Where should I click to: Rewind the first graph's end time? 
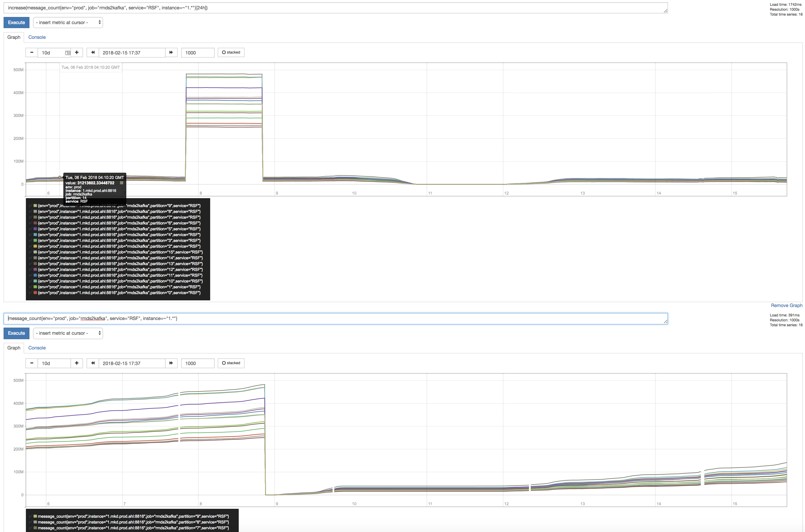coord(93,52)
